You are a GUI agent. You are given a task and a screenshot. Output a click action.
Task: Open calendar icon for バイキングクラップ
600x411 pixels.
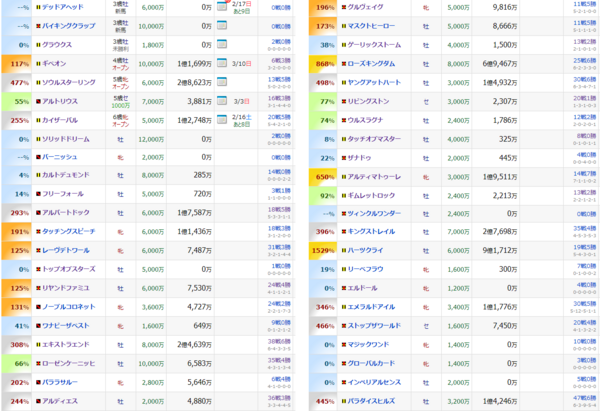[x=219, y=25]
